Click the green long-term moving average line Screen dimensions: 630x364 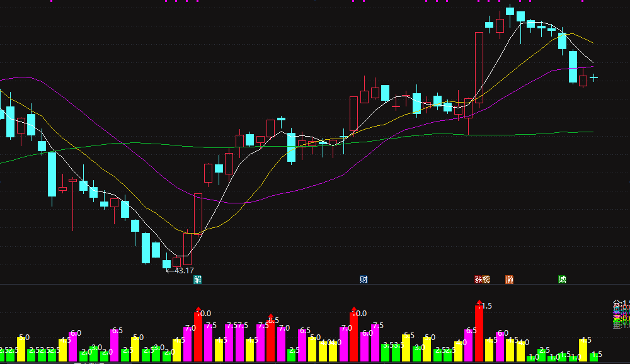[297, 146]
